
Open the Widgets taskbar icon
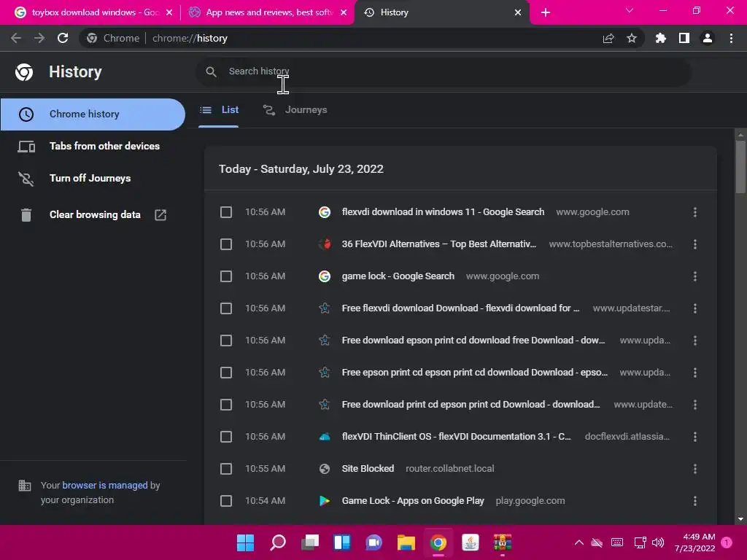pyautogui.click(x=342, y=542)
